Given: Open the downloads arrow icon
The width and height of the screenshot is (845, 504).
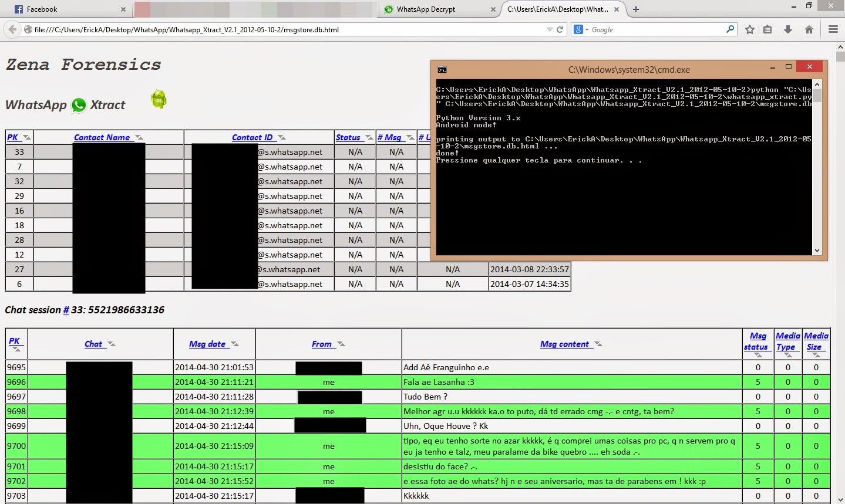Looking at the screenshot, I should [x=788, y=29].
